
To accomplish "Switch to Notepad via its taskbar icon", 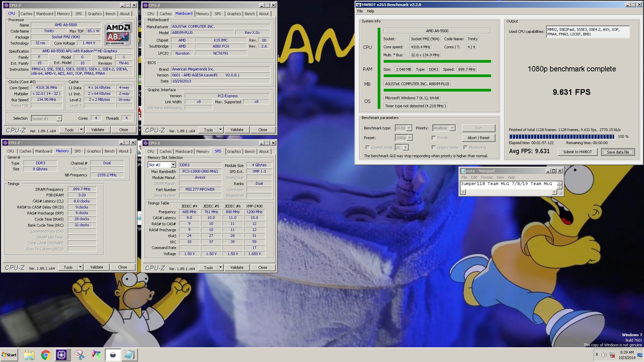I will pyautogui.click(x=129, y=355).
